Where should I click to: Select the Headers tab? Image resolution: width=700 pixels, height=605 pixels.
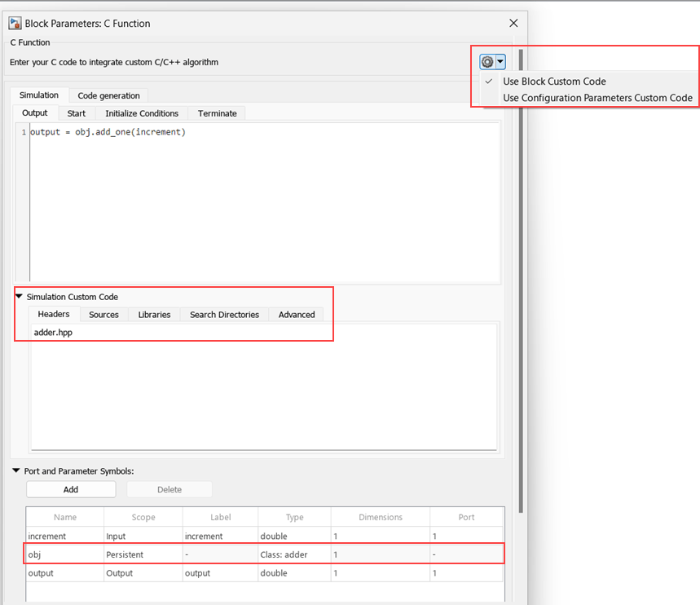pyautogui.click(x=54, y=314)
